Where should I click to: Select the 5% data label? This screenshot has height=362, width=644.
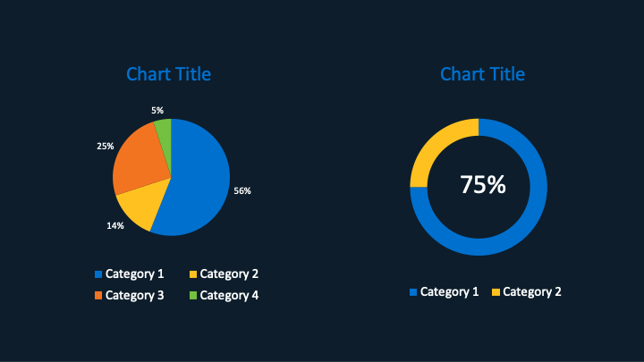(x=157, y=111)
